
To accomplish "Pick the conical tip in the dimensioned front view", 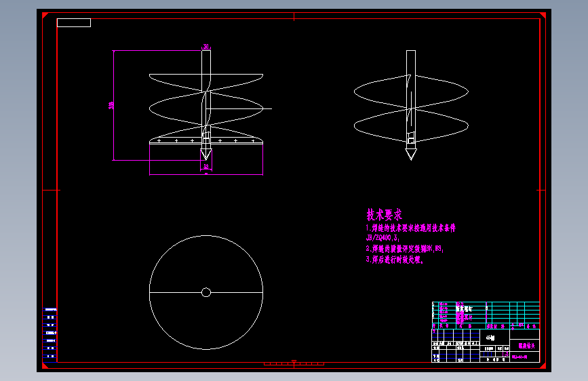I will (206, 155).
